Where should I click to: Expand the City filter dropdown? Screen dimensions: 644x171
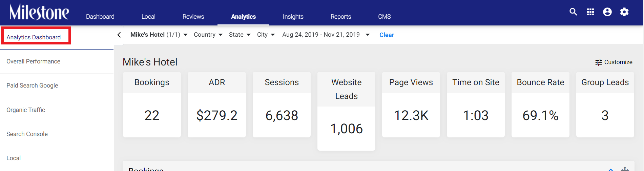pos(266,35)
